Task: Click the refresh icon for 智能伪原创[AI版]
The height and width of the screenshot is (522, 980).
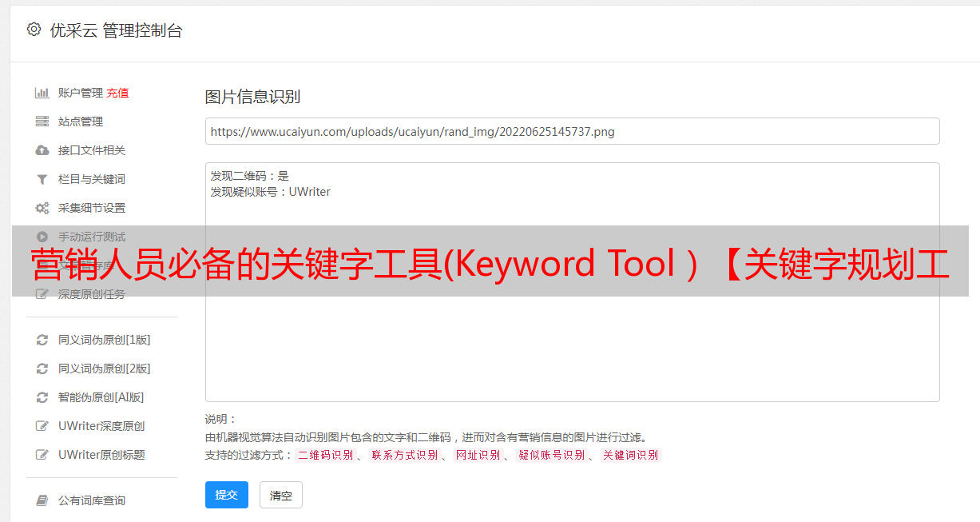Action: click(42, 397)
